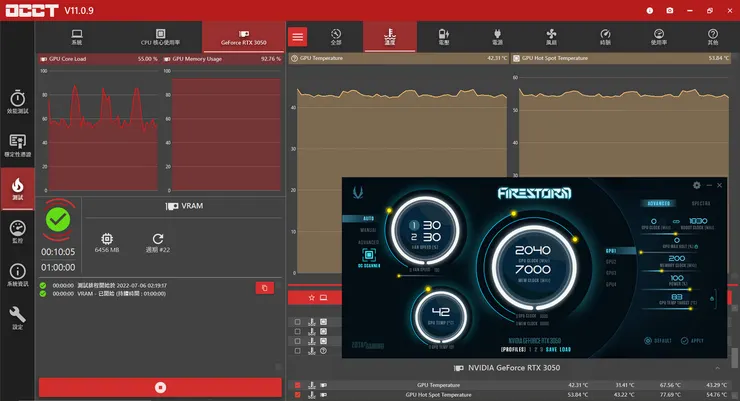Switch to FireStorm SPECTRA tab
Viewport: 740px width, 401px height.
(x=701, y=203)
